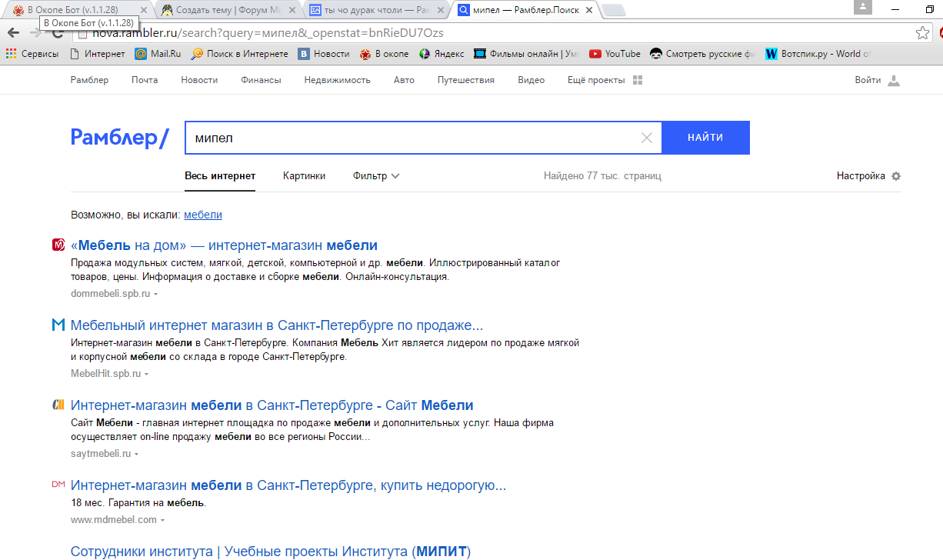Open Рамблер in the top menu
Viewport: 943px width, 560px height.
pyautogui.click(x=89, y=80)
